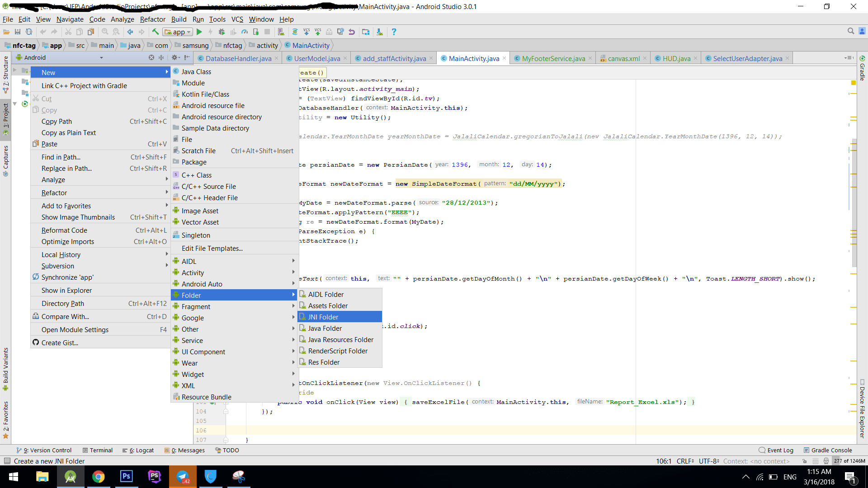Click the samsung breadcrumb folder
Screen dimensions: 868x488
tap(192, 46)
